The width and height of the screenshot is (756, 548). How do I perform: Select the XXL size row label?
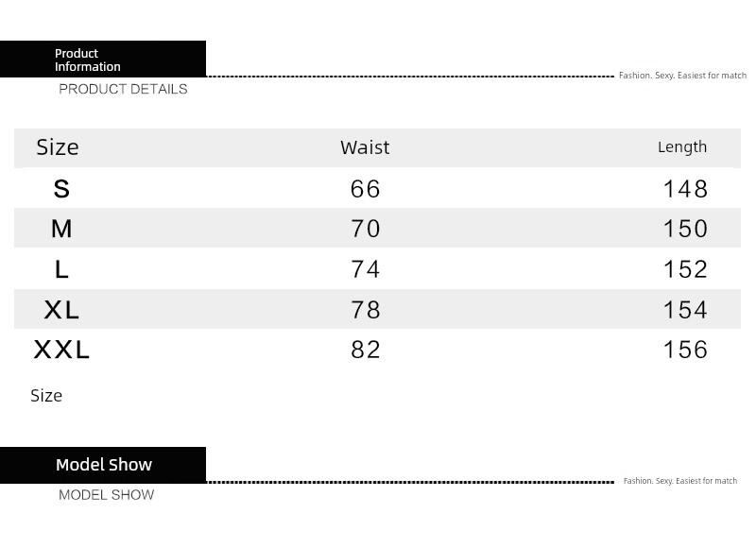tap(61, 350)
